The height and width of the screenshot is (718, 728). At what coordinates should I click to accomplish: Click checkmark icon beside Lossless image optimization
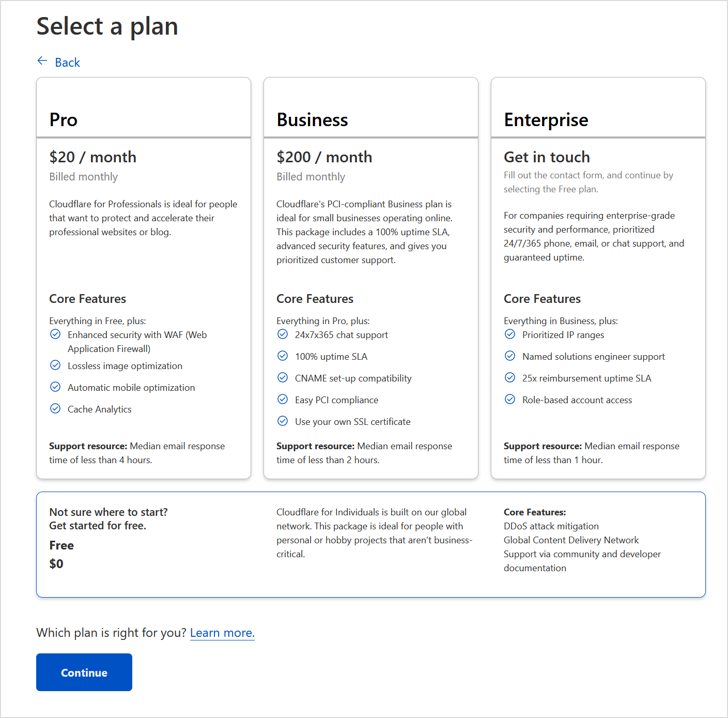(55, 365)
